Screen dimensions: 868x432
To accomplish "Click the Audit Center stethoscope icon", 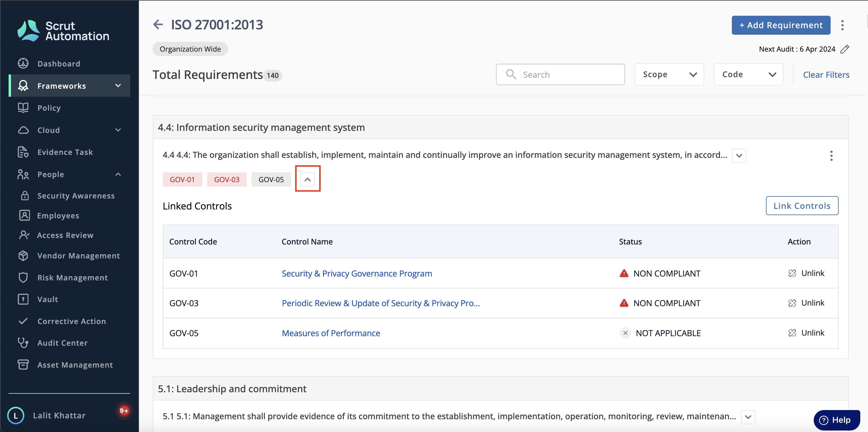I will tap(23, 342).
